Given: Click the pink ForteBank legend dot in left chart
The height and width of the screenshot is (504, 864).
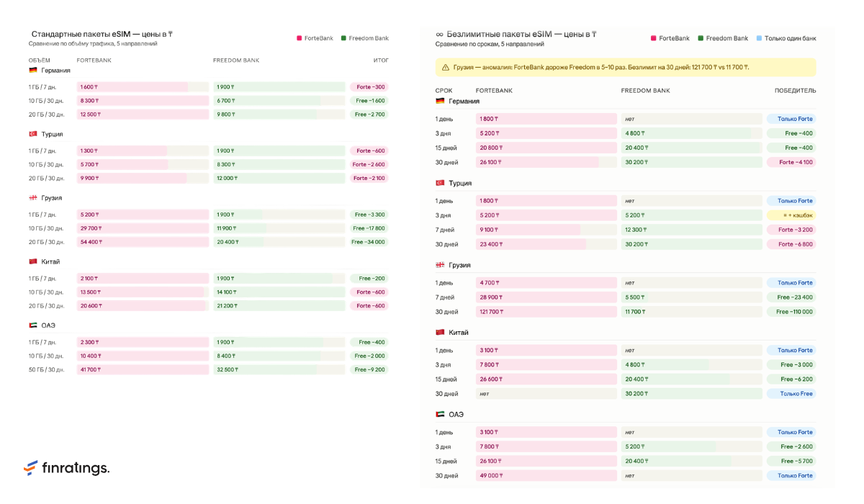Looking at the screenshot, I should (299, 38).
